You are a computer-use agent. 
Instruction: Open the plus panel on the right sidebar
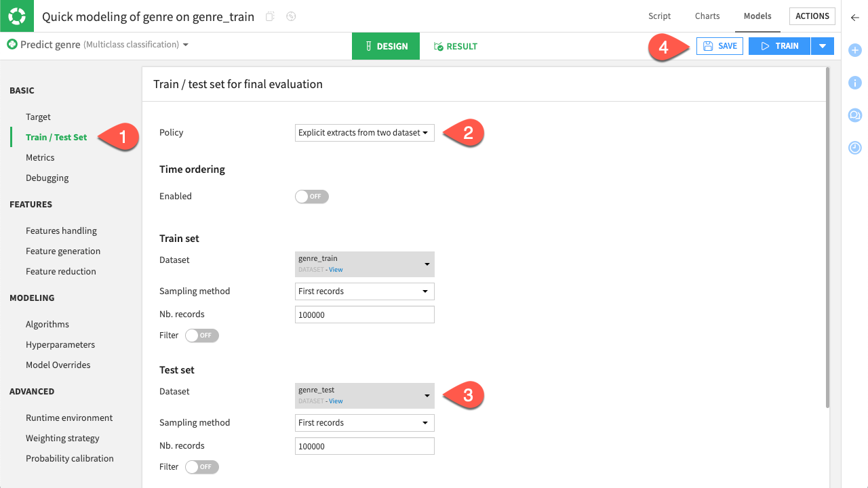coord(854,49)
